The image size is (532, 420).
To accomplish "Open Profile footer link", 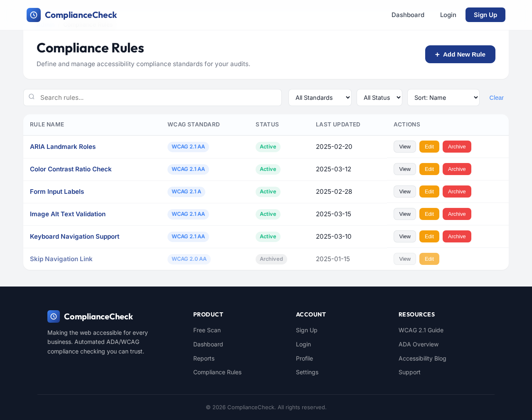I will click(x=304, y=358).
